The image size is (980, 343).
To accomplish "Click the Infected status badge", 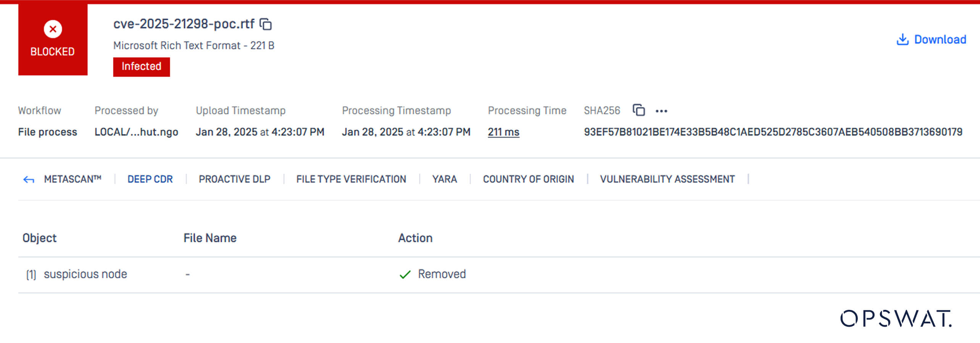I will [x=141, y=67].
